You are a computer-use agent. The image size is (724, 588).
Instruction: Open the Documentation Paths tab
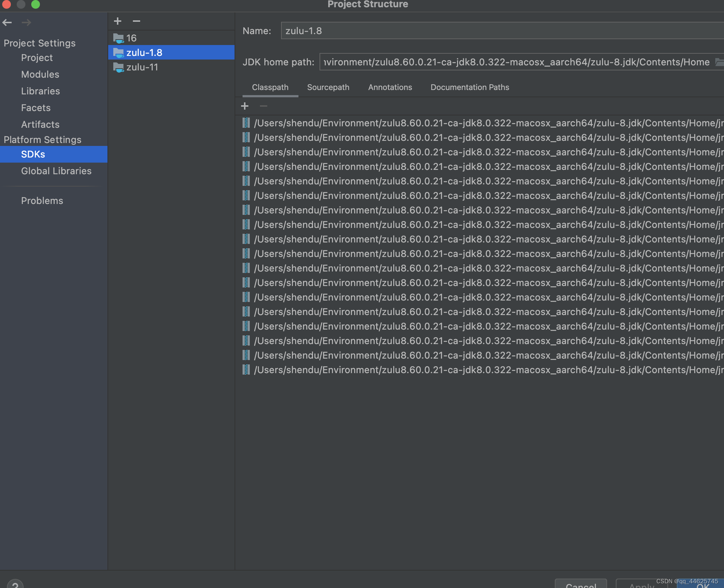click(469, 87)
